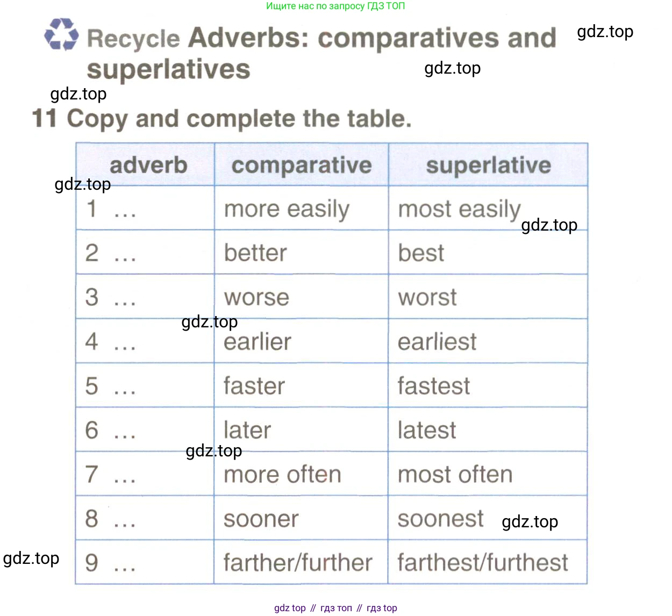Click the 'farthest/furthest' cell

[488, 562]
